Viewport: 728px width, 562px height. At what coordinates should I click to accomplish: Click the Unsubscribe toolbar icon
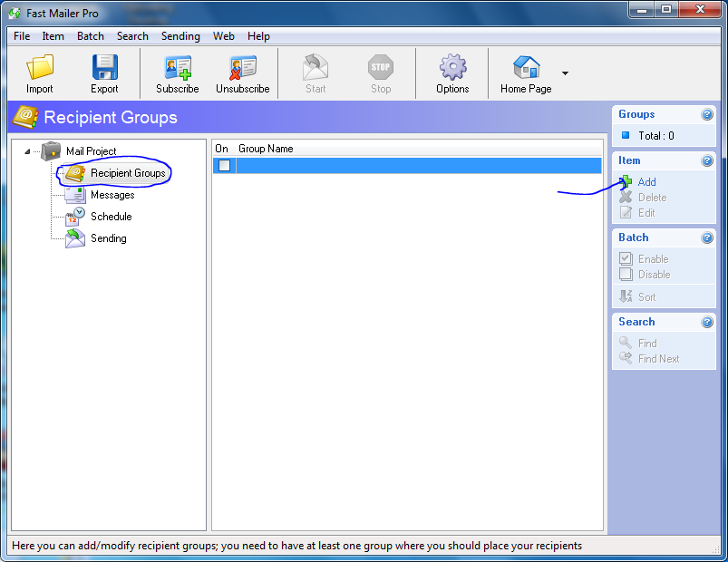[242, 68]
